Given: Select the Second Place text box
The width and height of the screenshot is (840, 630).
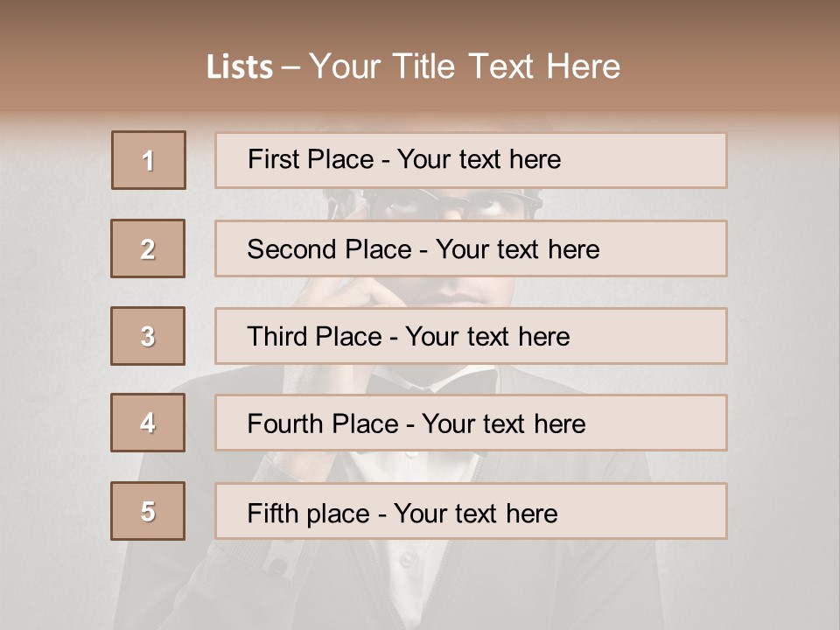Looking at the screenshot, I should 471,248.
